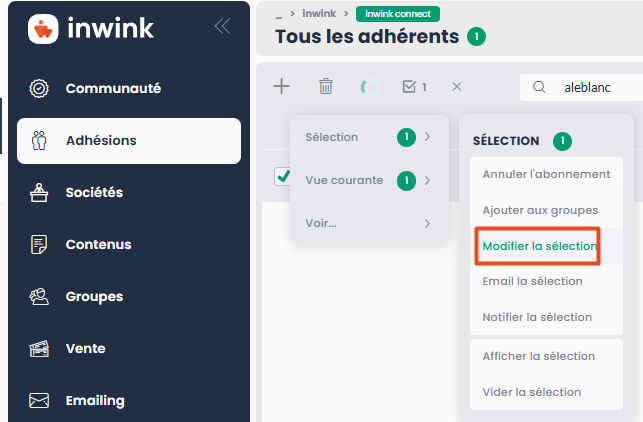
Task: Toggle the green row checkbox
Action: click(x=283, y=176)
